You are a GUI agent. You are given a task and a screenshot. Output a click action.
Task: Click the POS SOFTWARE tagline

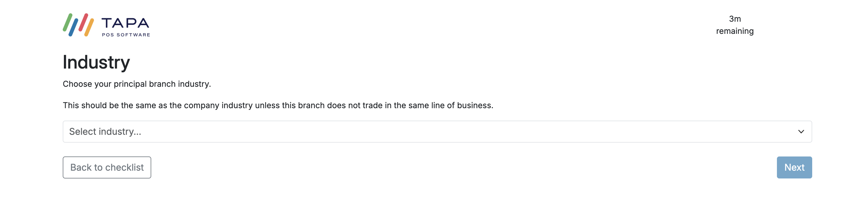pos(126,35)
